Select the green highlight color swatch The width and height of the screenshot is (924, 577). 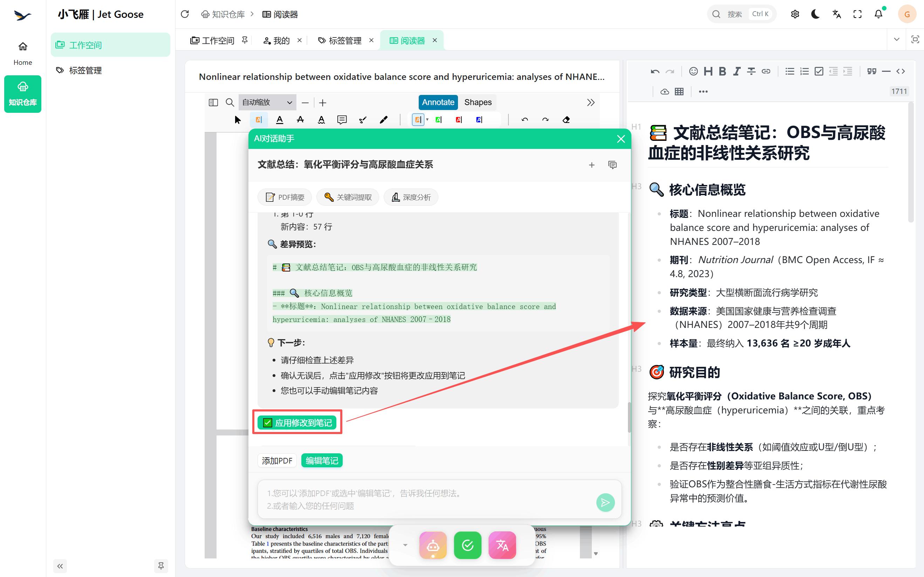438,119
